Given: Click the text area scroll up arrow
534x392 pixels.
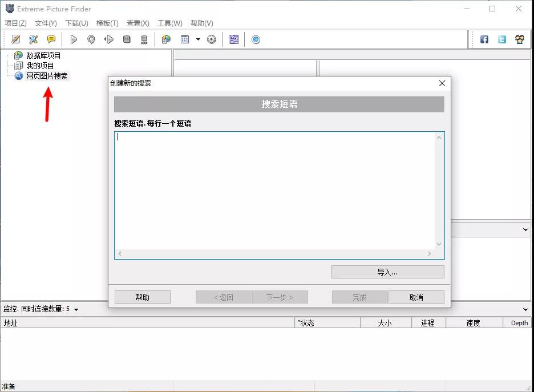Looking at the screenshot, I should pos(439,138).
